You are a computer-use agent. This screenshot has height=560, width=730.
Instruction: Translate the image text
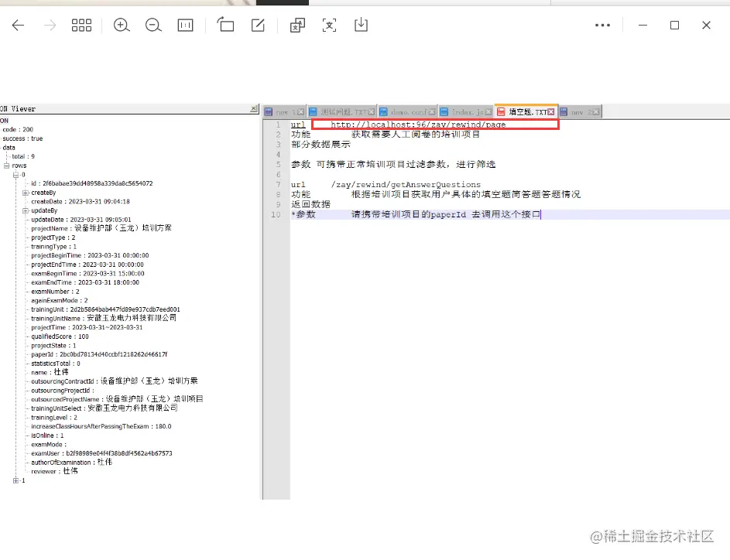tap(297, 25)
